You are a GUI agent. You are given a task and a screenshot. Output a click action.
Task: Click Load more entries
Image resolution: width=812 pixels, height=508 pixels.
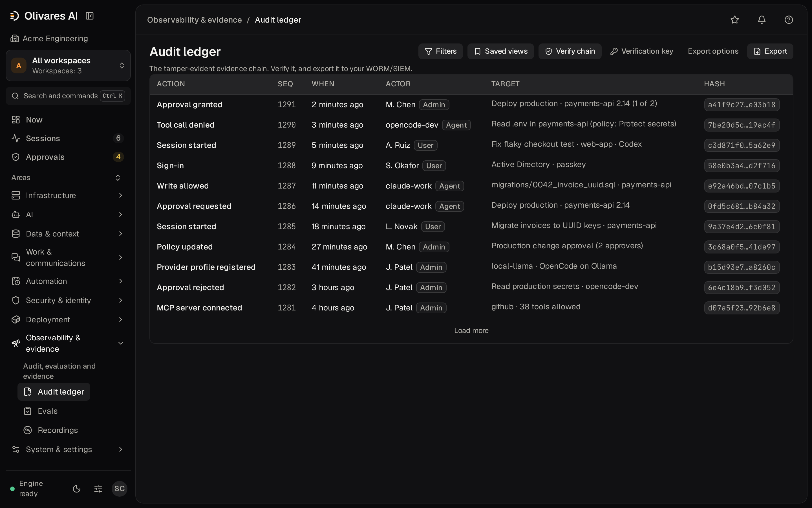[x=471, y=330]
